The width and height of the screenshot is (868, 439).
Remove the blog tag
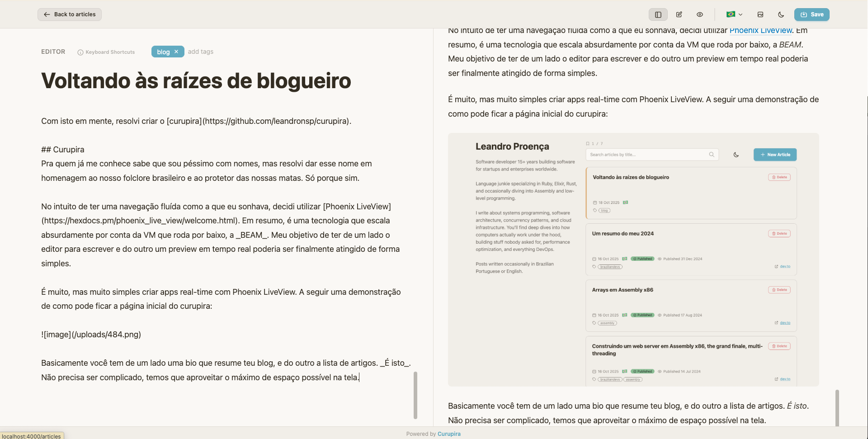pyautogui.click(x=176, y=52)
